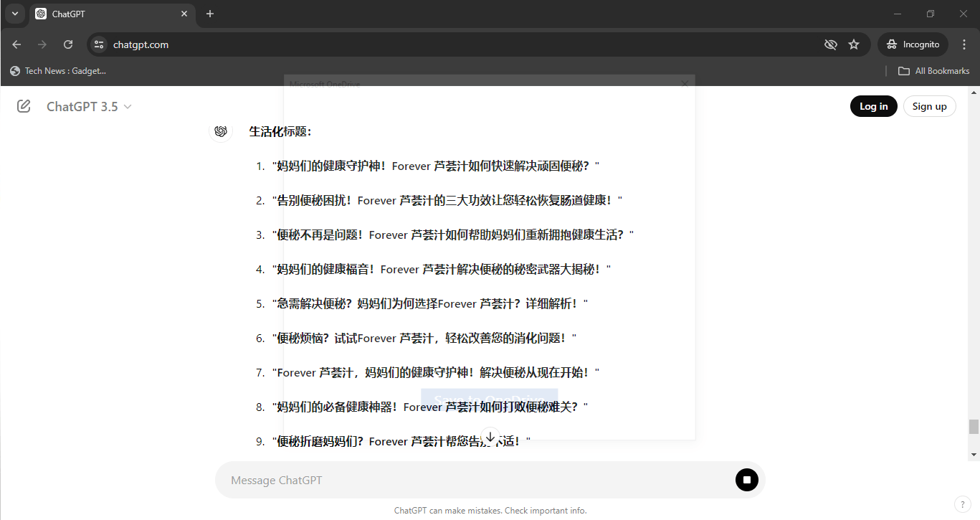This screenshot has width=980, height=520.
Task: View site information for chatgpt.com
Action: coord(99,44)
